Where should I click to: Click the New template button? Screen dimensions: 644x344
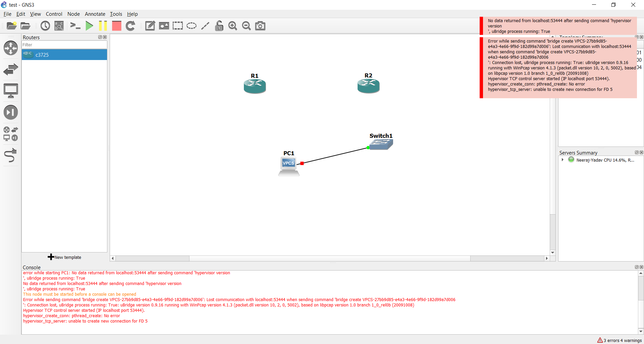[64, 257]
